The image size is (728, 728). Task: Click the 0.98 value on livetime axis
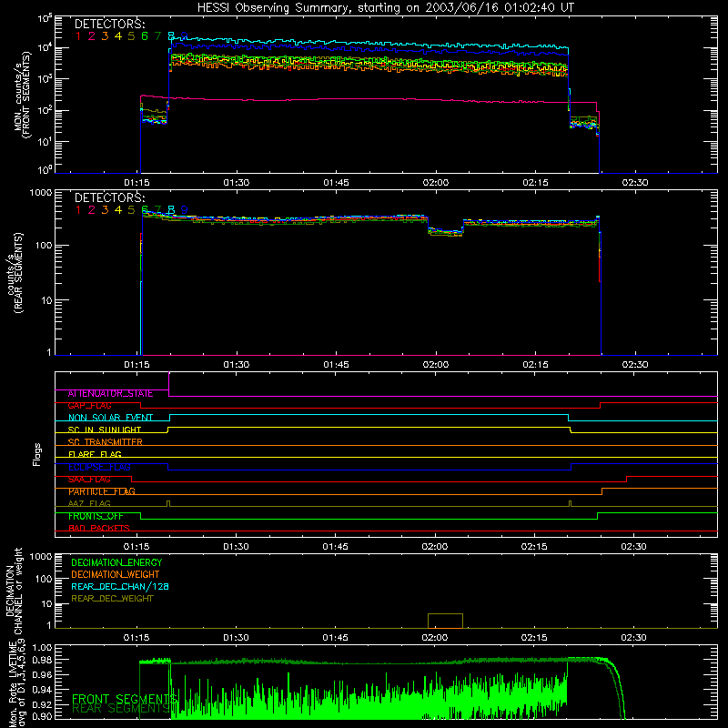42,661
